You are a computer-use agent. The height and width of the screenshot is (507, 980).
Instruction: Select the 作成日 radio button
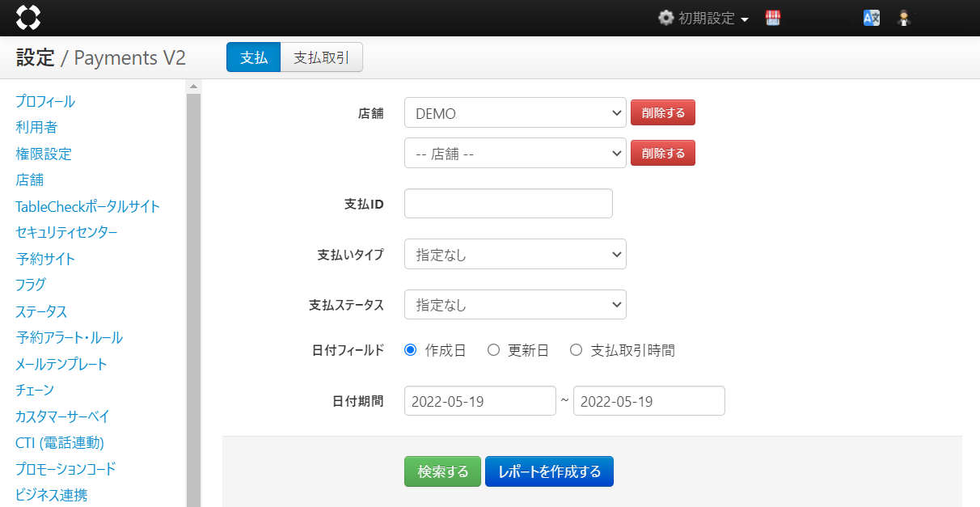pyautogui.click(x=410, y=350)
